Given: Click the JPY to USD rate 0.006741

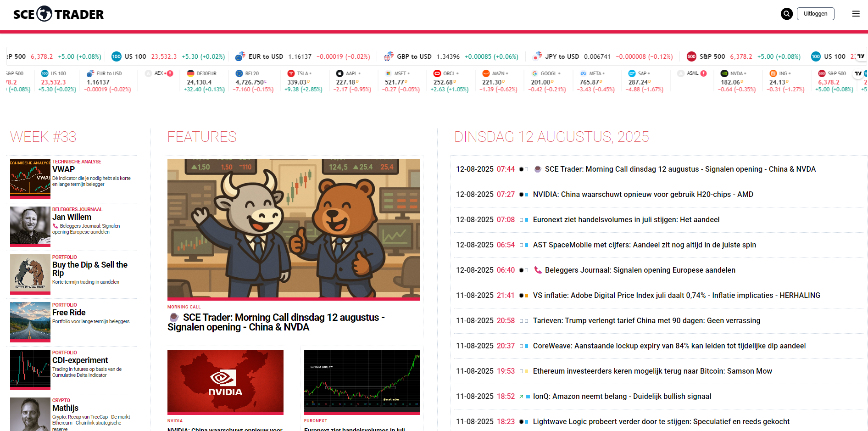Looking at the screenshot, I should tap(597, 56).
